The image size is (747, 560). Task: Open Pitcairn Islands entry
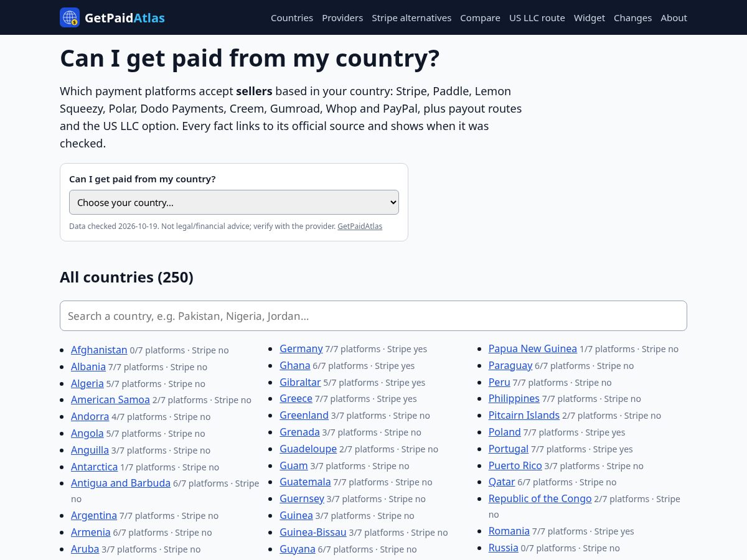click(524, 415)
